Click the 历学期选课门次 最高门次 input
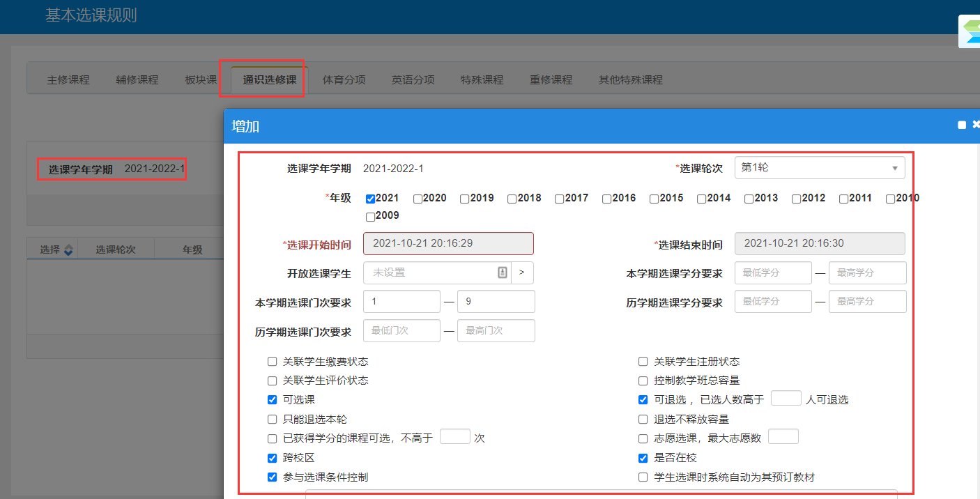Viewport: 980px width, 499px height. [x=496, y=330]
